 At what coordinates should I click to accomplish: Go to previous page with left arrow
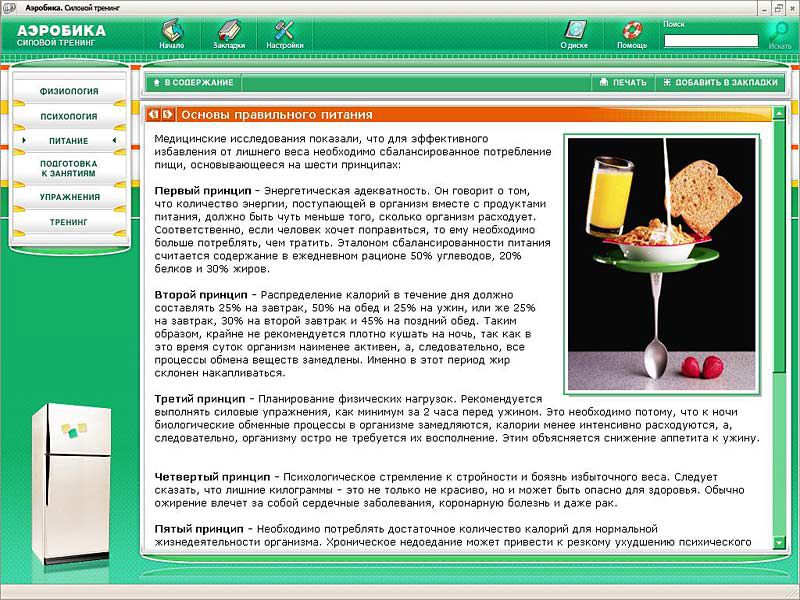coord(154,115)
